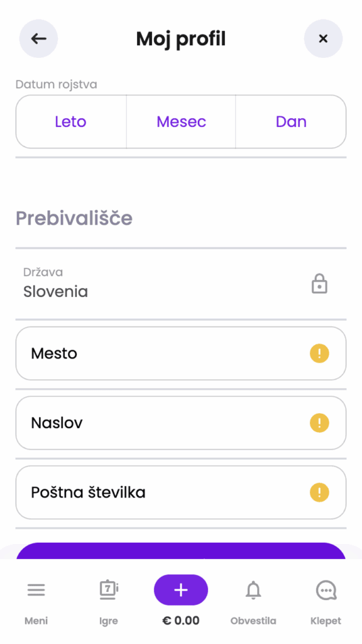Open the Leto year selector

click(x=70, y=121)
